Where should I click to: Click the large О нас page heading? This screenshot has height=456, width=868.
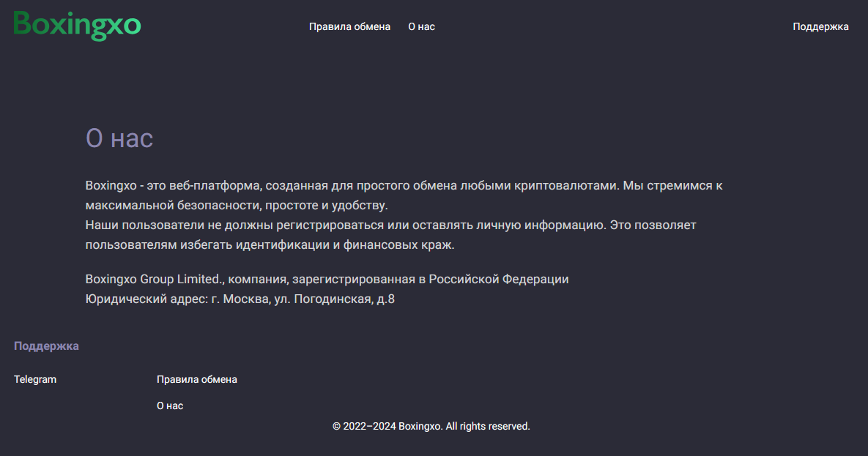(x=119, y=138)
